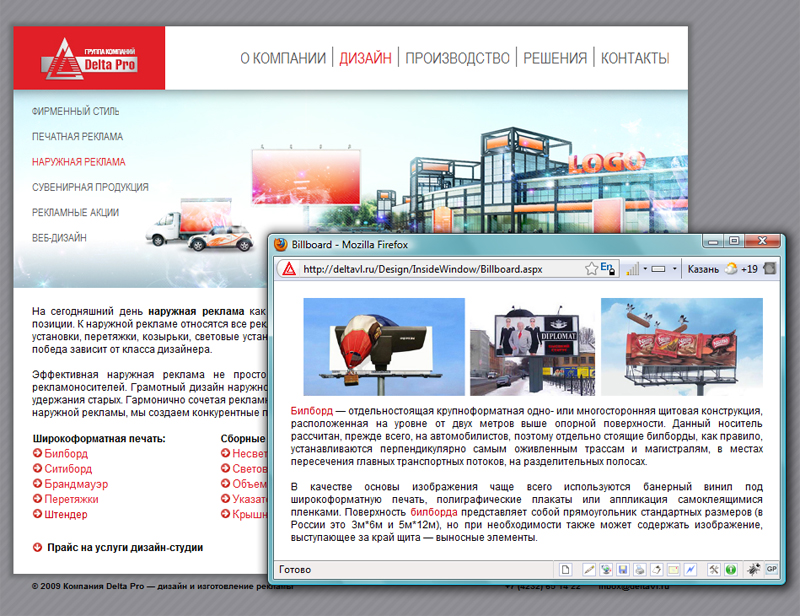The height and width of the screenshot is (616, 800).
Task: Click the URL address field in Firefox
Action: [440, 269]
